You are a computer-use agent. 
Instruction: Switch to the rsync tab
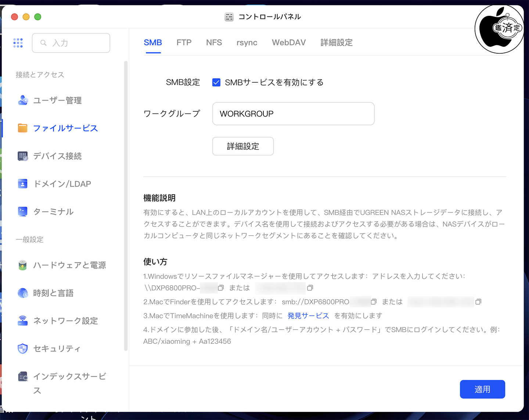(x=247, y=43)
